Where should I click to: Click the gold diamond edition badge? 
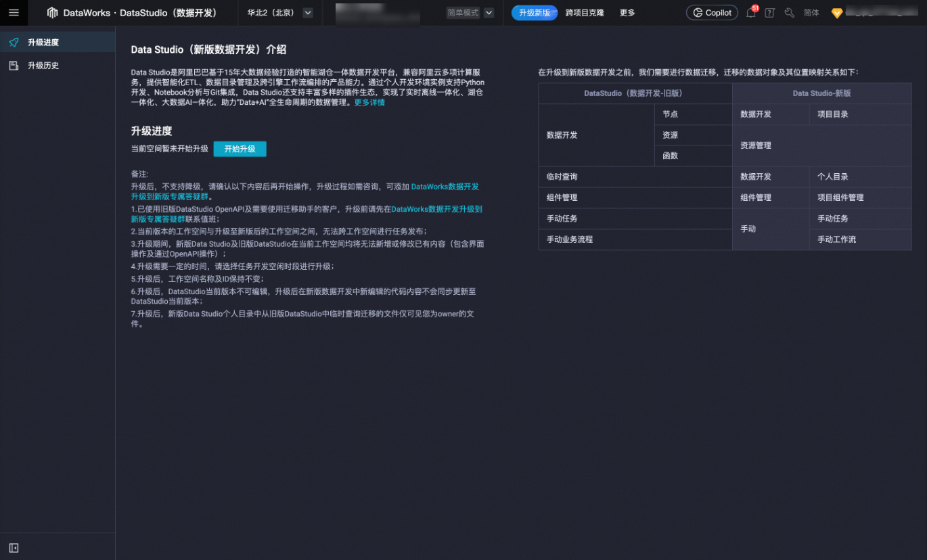point(837,13)
